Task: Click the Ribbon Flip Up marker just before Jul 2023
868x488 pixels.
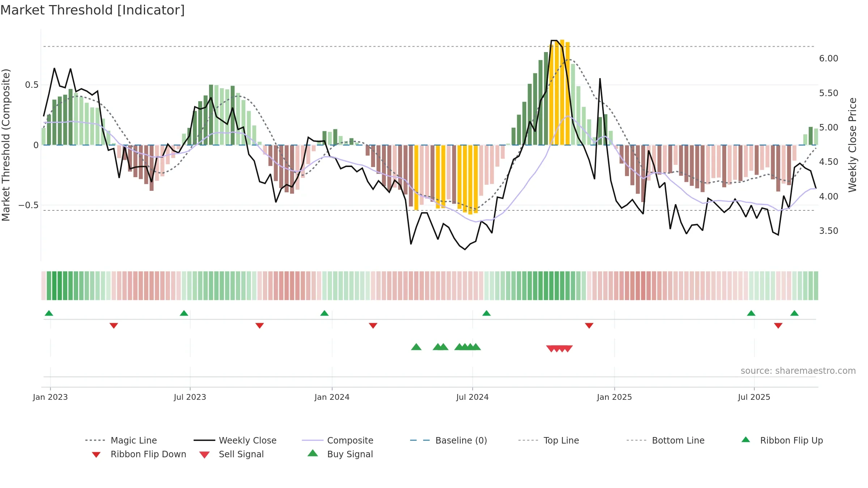Action: (x=184, y=313)
